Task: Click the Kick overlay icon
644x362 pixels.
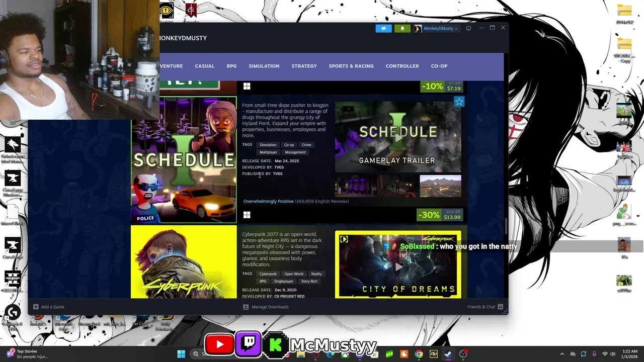Action: 275,344
